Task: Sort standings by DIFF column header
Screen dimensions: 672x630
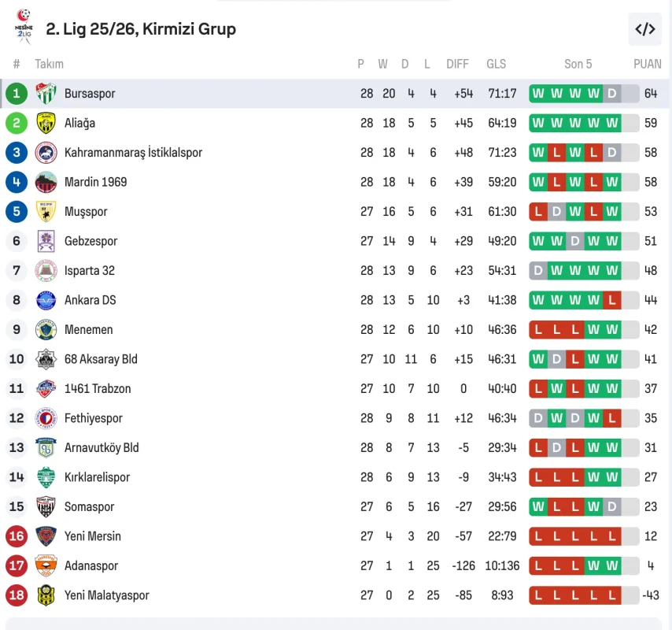Action: (x=457, y=64)
